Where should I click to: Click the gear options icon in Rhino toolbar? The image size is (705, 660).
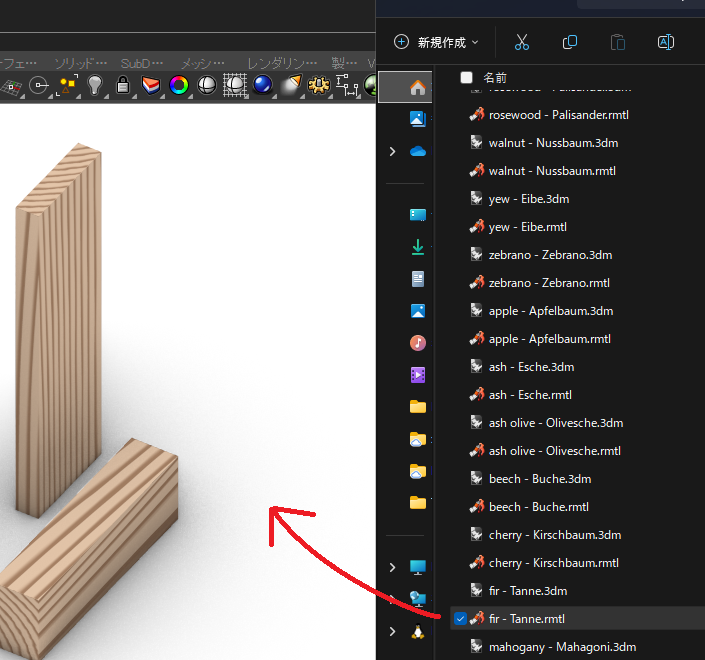319,85
